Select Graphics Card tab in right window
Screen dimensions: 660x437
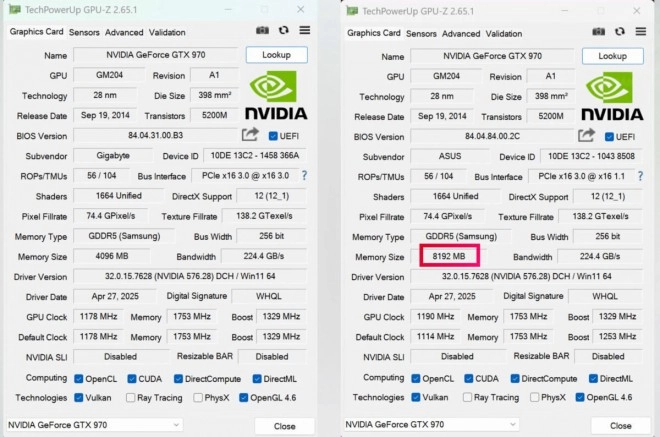[x=374, y=33]
